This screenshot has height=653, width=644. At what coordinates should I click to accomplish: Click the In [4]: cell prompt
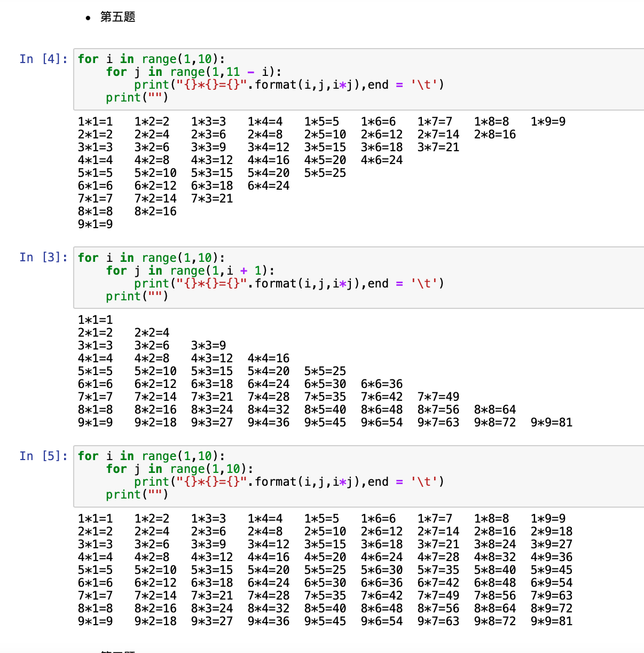click(43, 59)
